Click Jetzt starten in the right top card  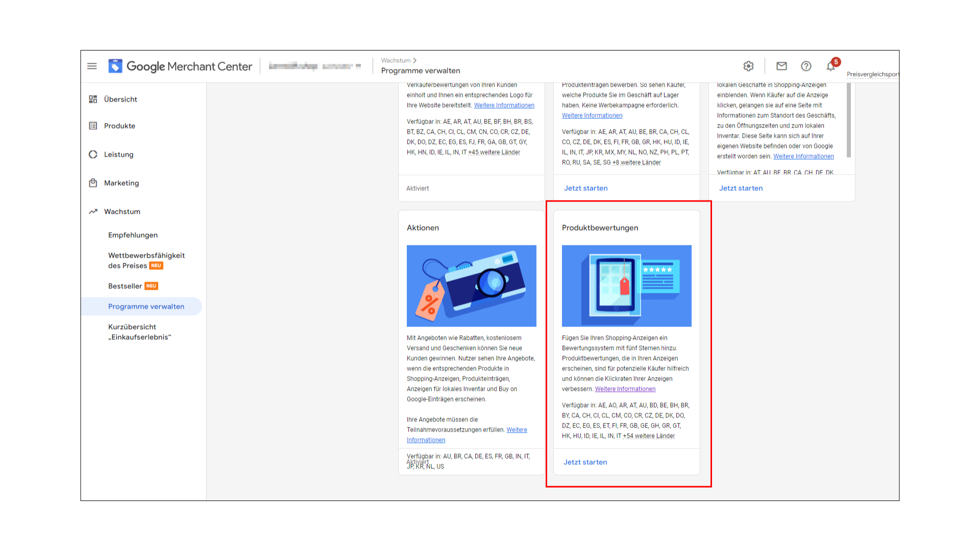pos(741,188)
